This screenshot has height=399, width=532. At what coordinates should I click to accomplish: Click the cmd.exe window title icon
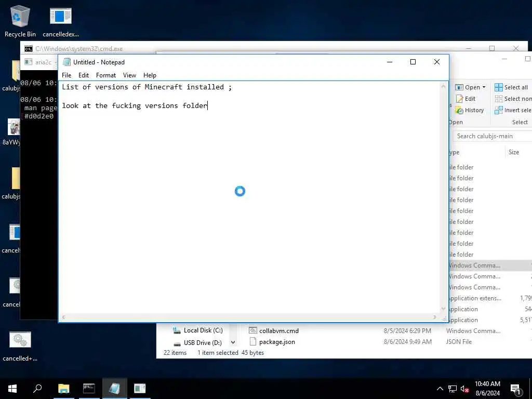click(29, 49)
